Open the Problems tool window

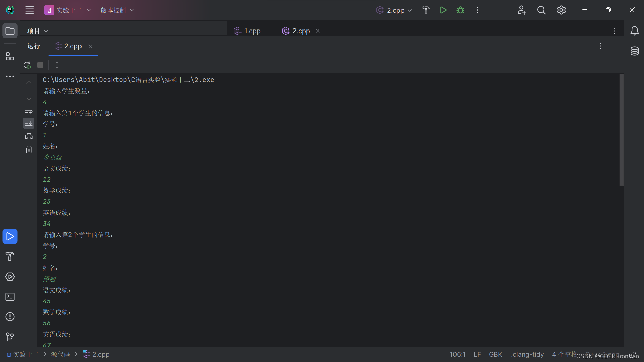(10, 317)
